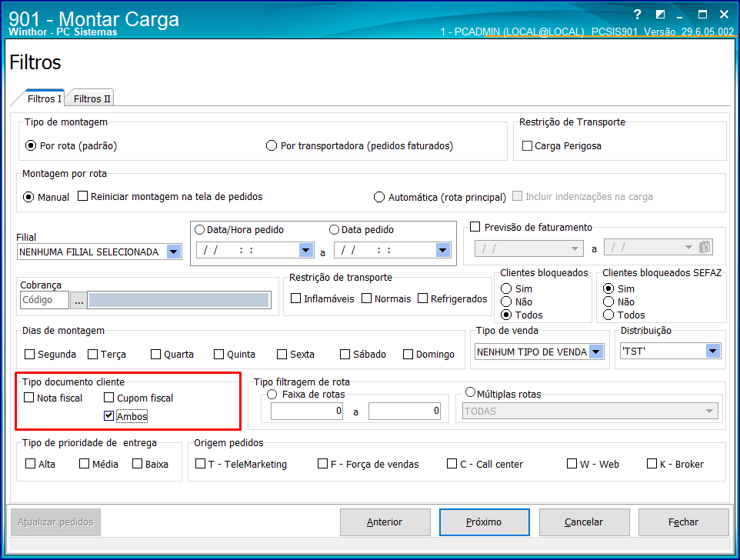Choose the Data pedido radio button
This screenshot has height=560, width=740.
tap(334, 230)
